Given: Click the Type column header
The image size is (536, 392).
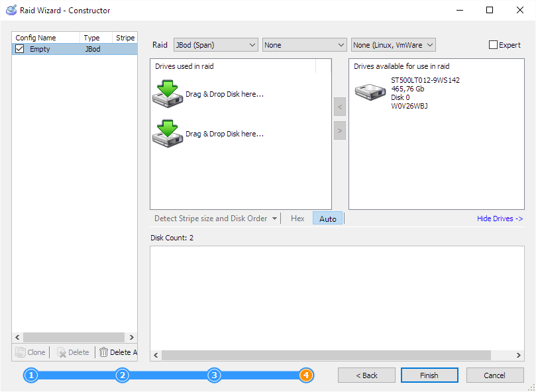Looking at the screenshot, I should tap(95, 38).
